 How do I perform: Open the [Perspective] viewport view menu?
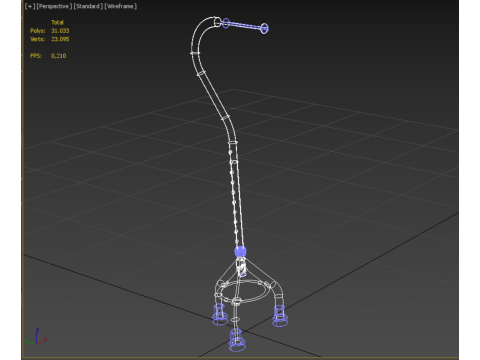click(54, 6)
